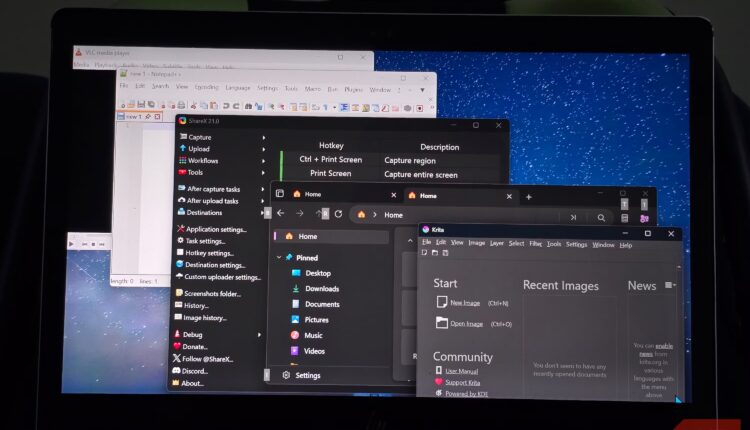Open Krita's Settings menu
The height and width of the screenshot is (430, 750).
click(x=576, y=244)
